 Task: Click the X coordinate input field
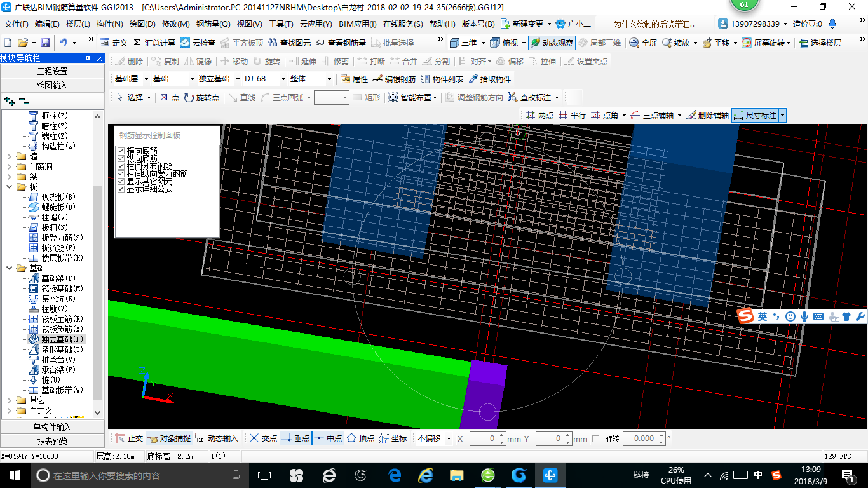487,438
